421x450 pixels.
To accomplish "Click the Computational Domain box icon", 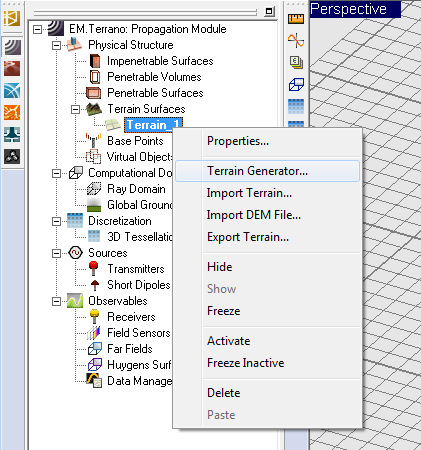I will (x=76, y=173).
